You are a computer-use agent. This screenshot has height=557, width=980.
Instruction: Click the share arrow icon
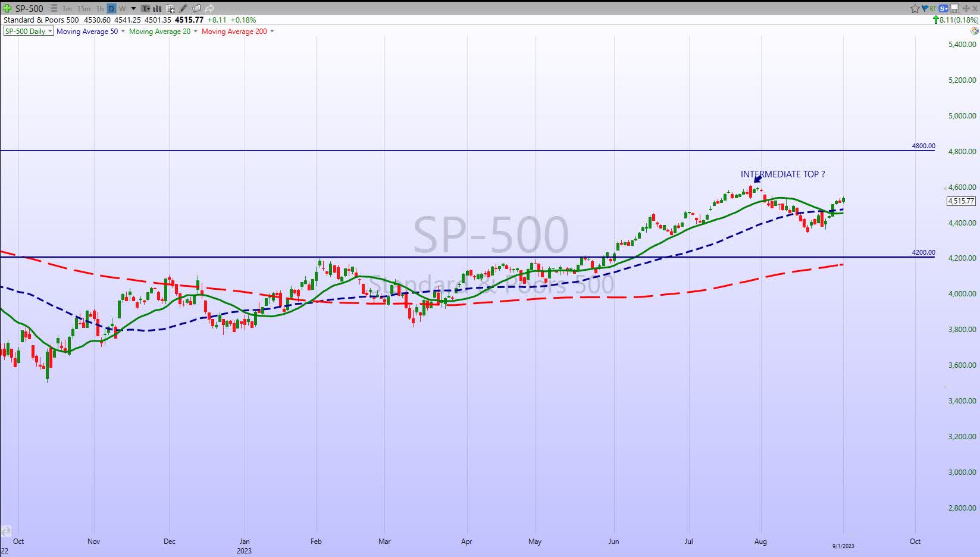click(209, 8)
